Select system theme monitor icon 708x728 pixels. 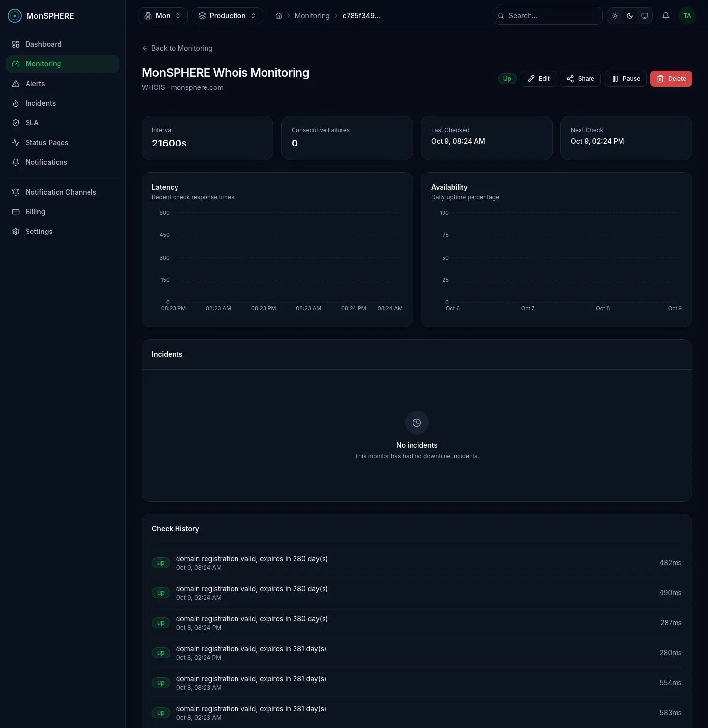(x=645, y=16)
